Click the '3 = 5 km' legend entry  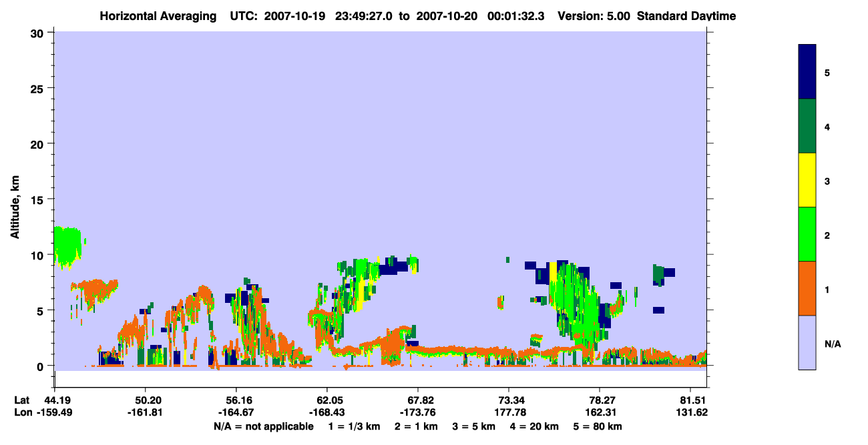[473, 426]
